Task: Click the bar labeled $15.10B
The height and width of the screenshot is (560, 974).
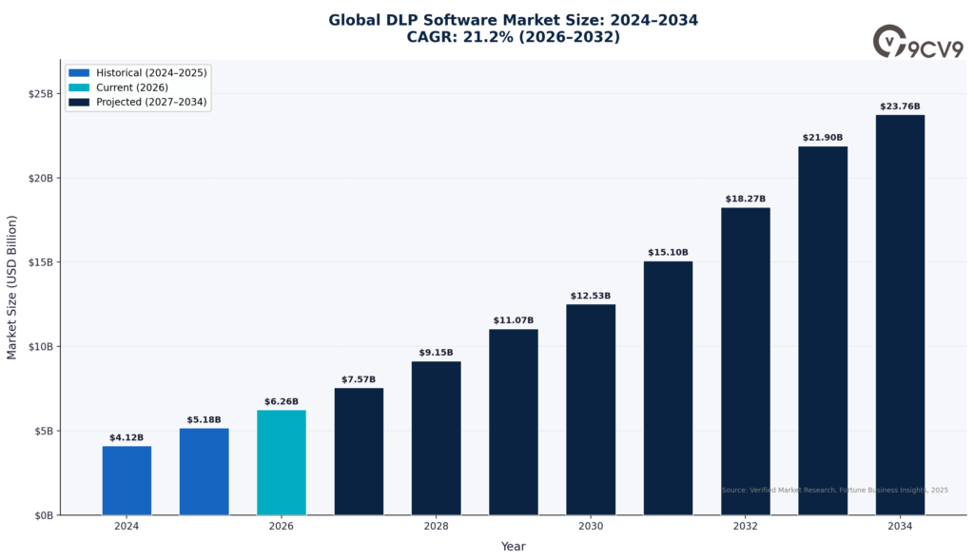Action: pyautogui.click(x=669, y=388)
